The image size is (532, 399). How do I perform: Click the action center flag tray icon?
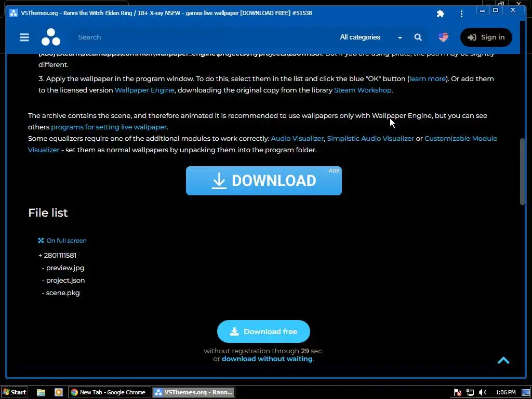tap(457, 393)
